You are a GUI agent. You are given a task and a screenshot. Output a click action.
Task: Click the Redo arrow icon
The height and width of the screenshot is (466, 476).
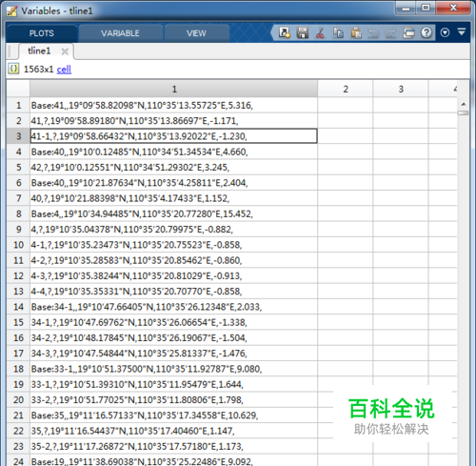[x=391, y=33]
